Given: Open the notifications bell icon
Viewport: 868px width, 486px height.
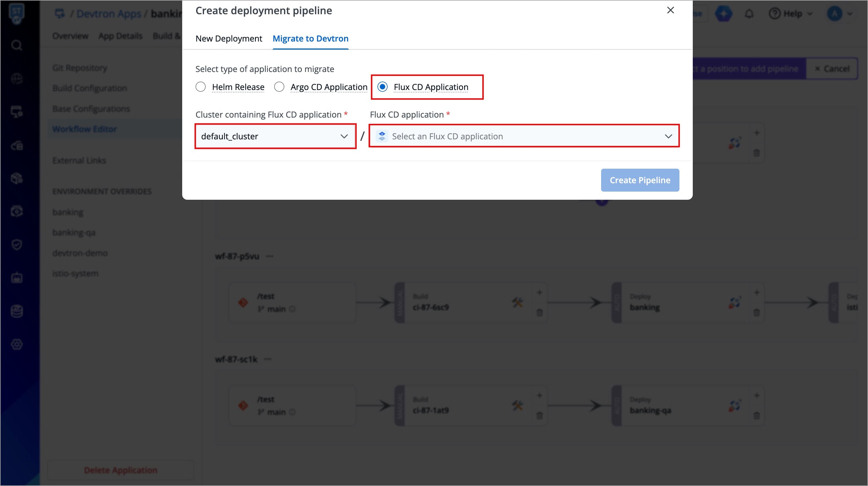Looking at the screenshot, I should point(749,14).
